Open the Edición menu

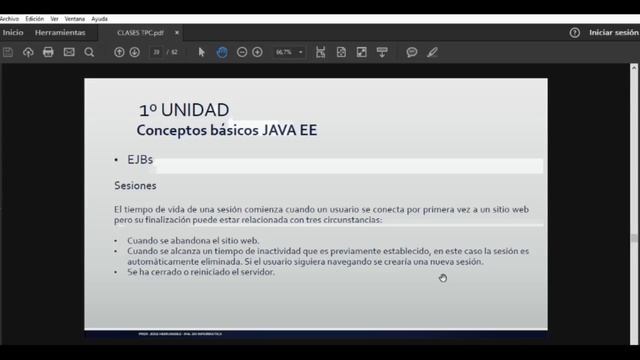[x=34, y=19]
